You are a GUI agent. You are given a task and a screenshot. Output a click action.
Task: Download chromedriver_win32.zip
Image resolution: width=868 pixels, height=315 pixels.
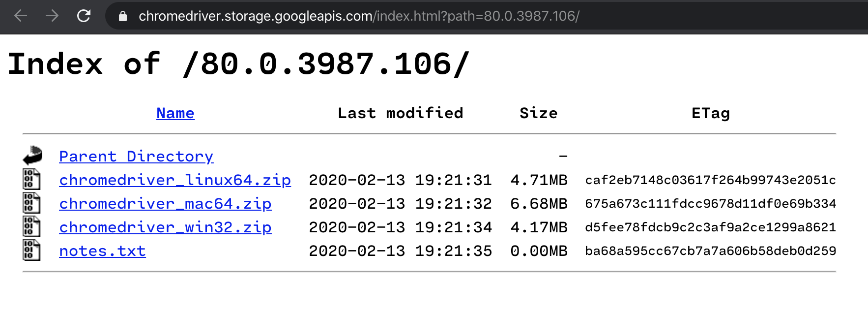tap(165, 227)
